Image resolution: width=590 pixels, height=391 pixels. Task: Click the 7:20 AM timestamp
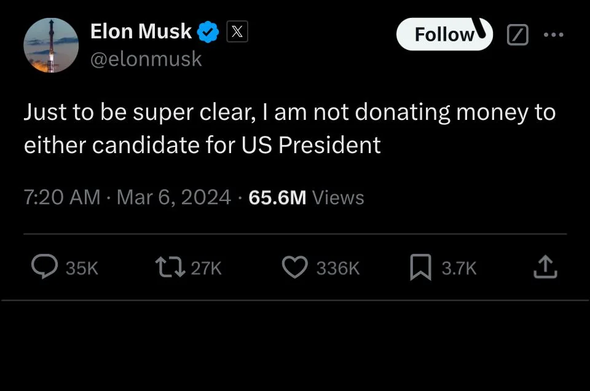click(62, 197)
